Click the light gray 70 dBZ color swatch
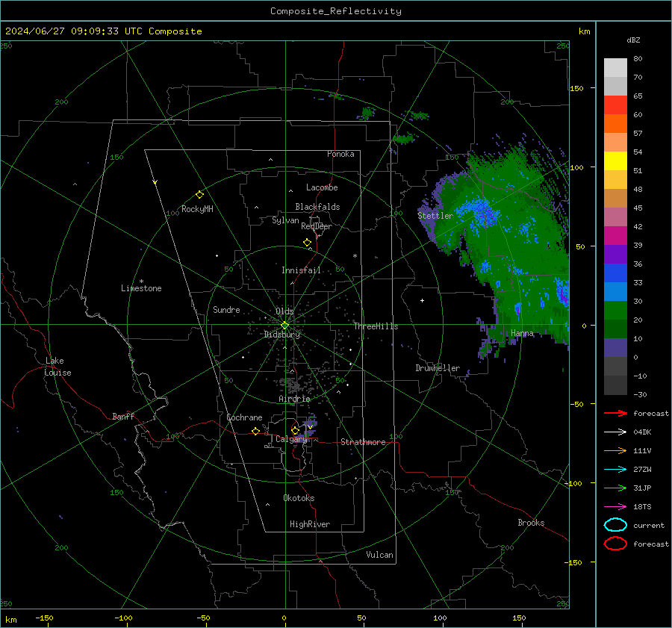The width and height of the screenshot is (672, 628). [615, 67]
